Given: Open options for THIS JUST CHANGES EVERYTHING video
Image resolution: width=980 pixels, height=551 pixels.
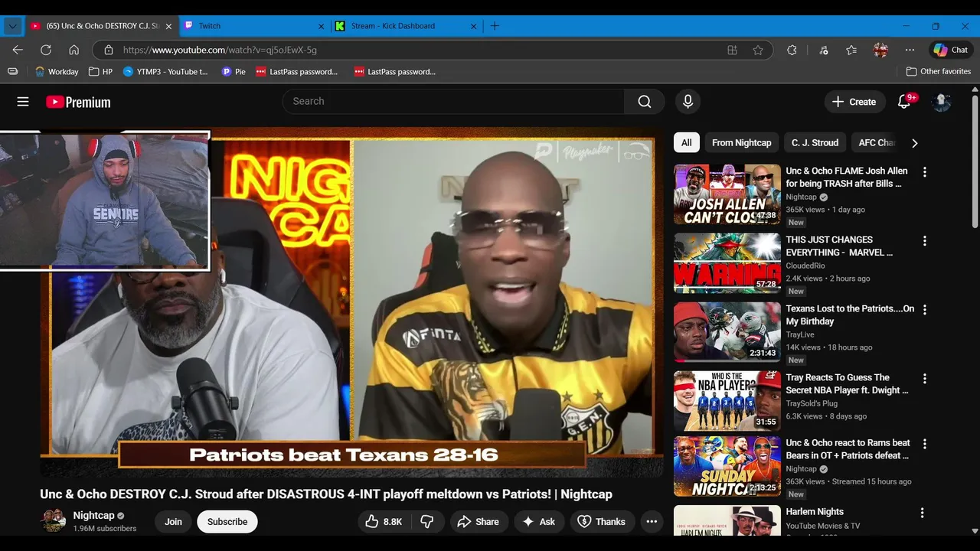Looking at the screenshot, I should [x=924, y=241].
